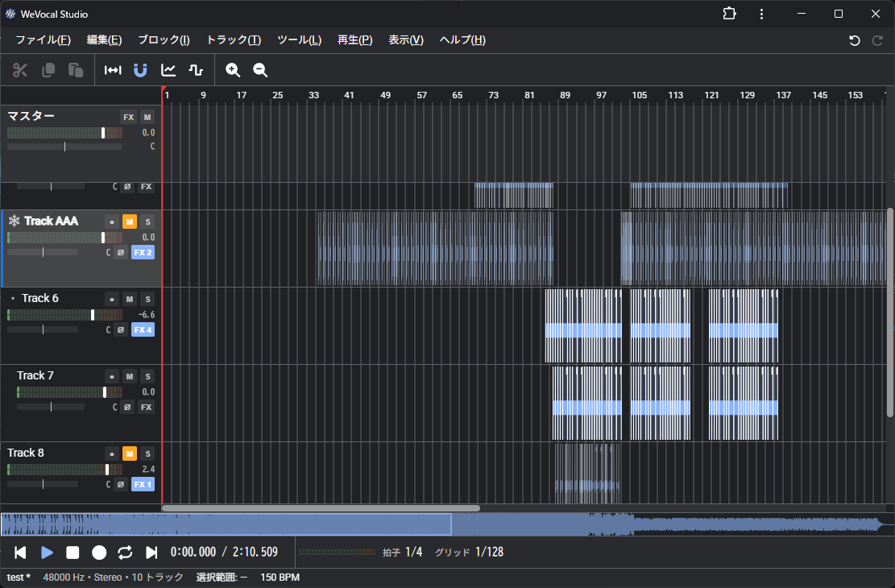Screen dimensions: 895x588
Task: Jump to start with the skip-back button
Action: tap(21, 552)
